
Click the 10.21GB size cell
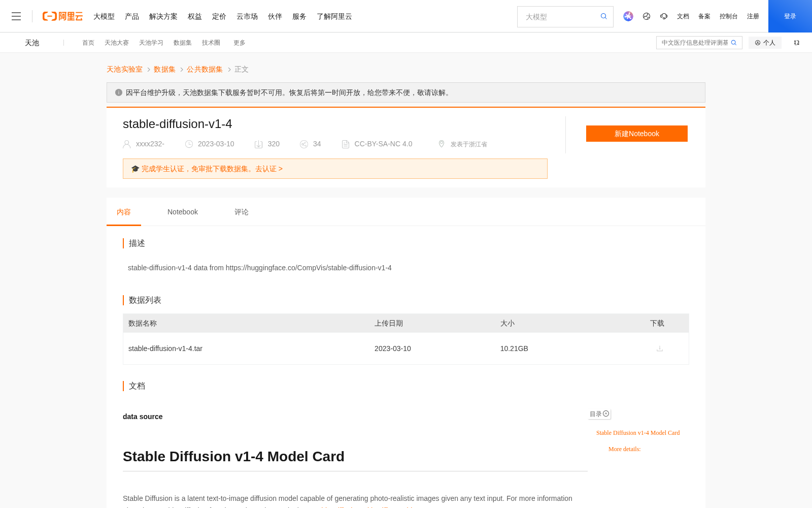point(514,348)
